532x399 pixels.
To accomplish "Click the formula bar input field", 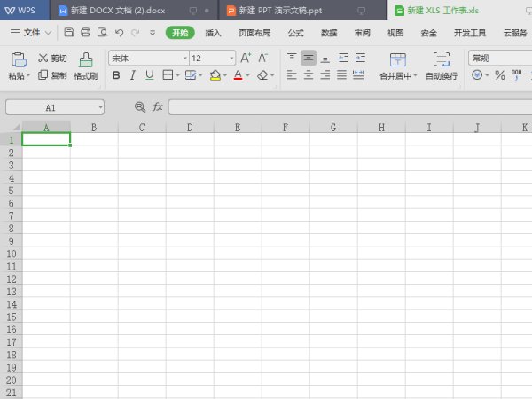I will click(x=350, y=107).
